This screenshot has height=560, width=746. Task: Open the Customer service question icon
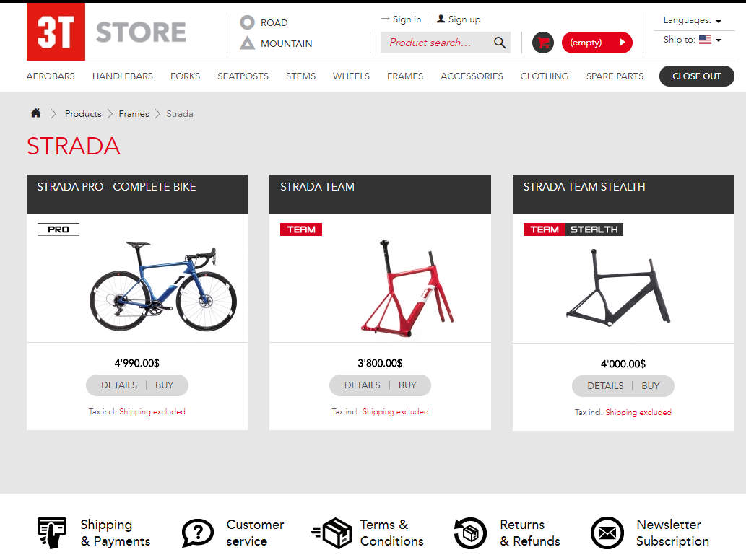coord(197,533)
